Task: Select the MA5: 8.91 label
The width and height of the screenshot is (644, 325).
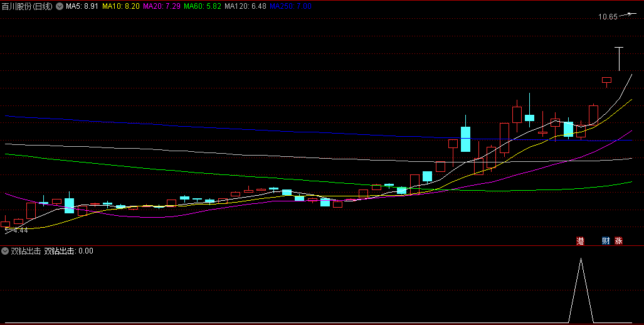Action: pos(82,6)
